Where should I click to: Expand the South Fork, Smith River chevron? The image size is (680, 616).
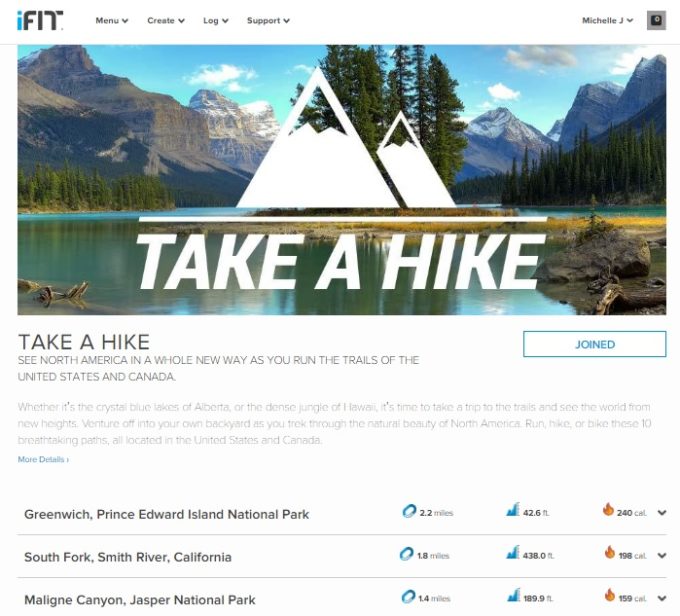[662, 556]
